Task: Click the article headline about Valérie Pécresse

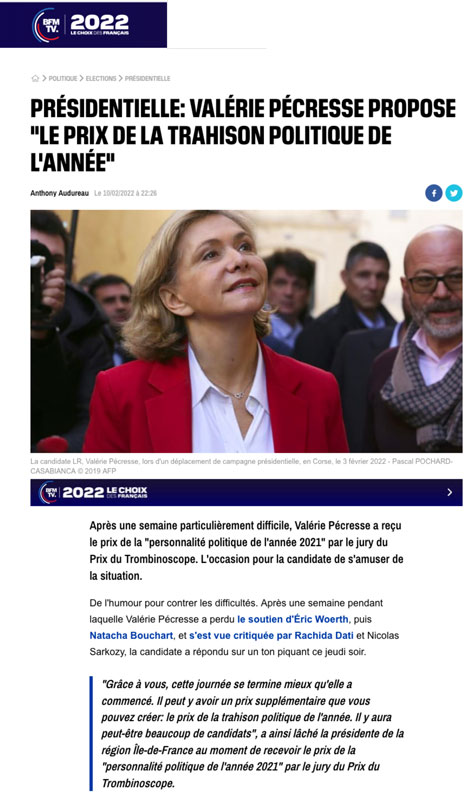Action: pos(243,136)
